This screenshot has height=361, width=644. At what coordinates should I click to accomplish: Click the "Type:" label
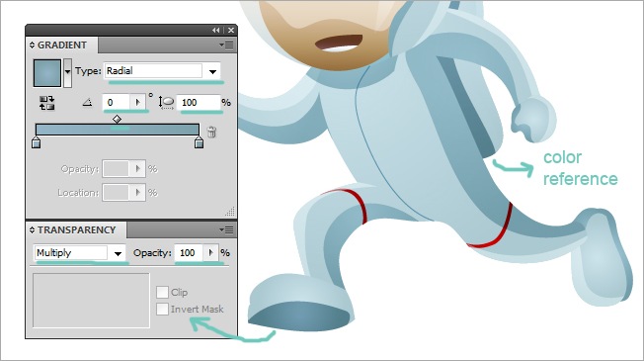click(x=88, y=71)
